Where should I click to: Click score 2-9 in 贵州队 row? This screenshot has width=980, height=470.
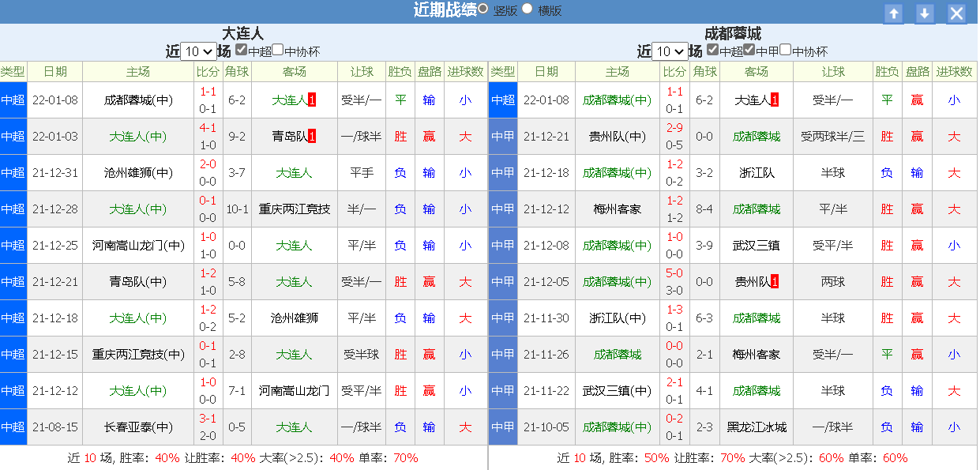674,128
